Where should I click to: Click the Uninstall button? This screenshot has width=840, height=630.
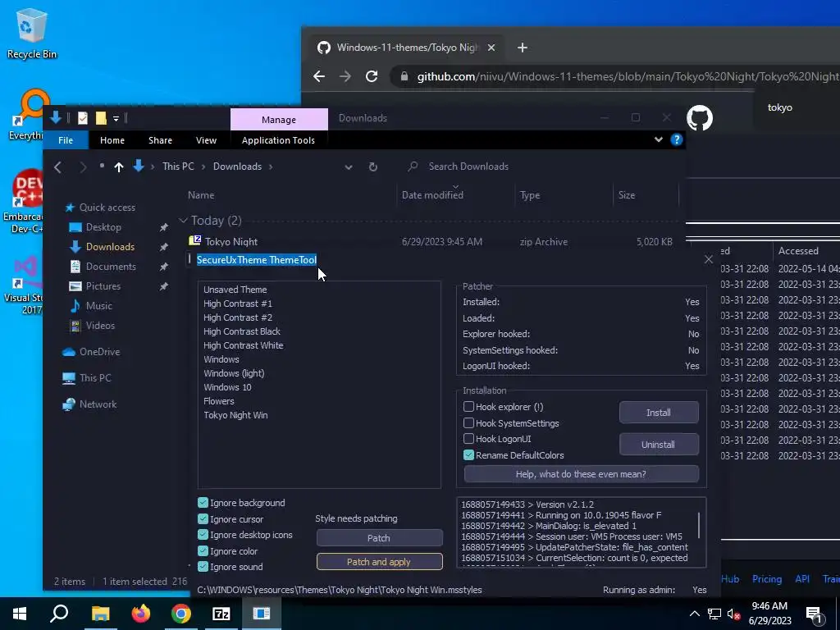[x=659, y=444]
